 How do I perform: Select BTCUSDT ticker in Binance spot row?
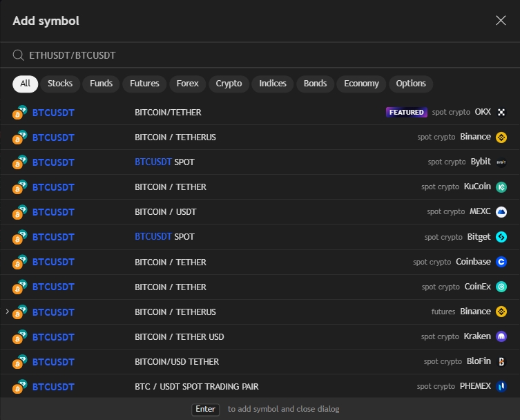53,137
